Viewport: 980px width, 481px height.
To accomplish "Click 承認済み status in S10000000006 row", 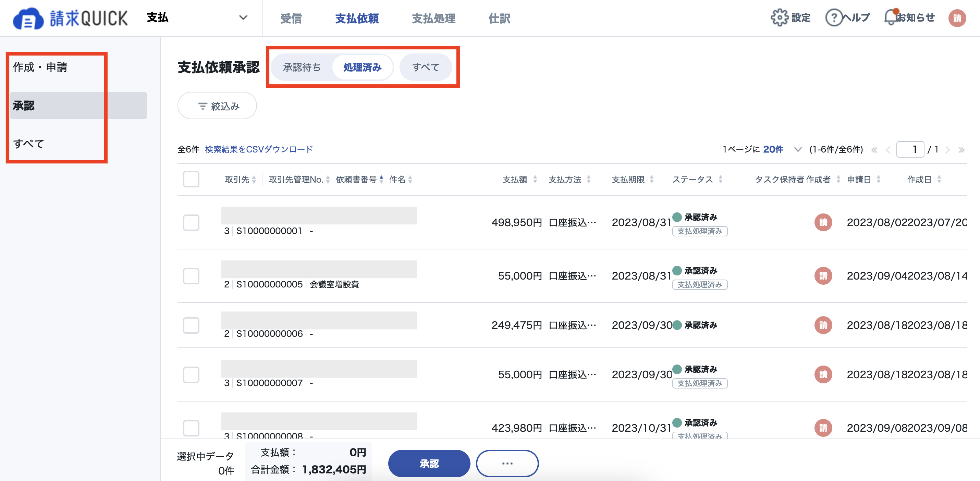I will (695, 325).
